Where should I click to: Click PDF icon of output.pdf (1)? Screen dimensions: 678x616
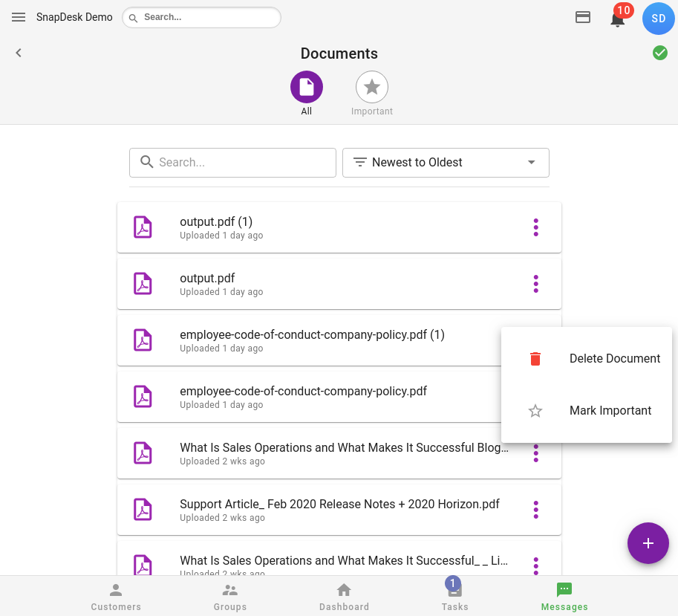click(x=143, y=227)
